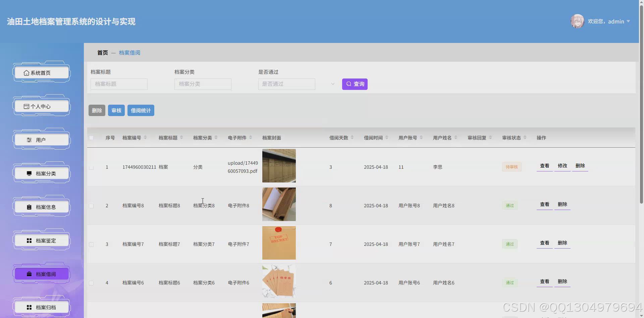Open 个人中心 in the sidebar
Image resolution: width=644 pixels, height=318 pixels.
[41, 106]
